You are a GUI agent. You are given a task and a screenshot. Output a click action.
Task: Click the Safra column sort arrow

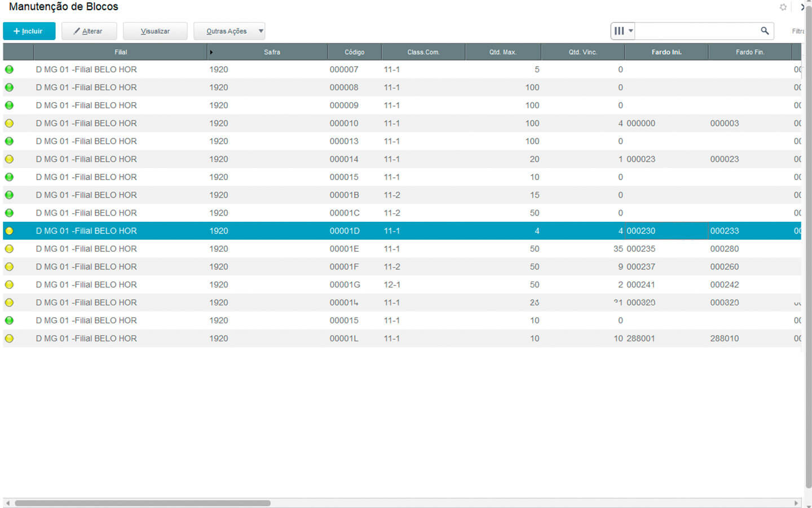[x=211, y=52]
